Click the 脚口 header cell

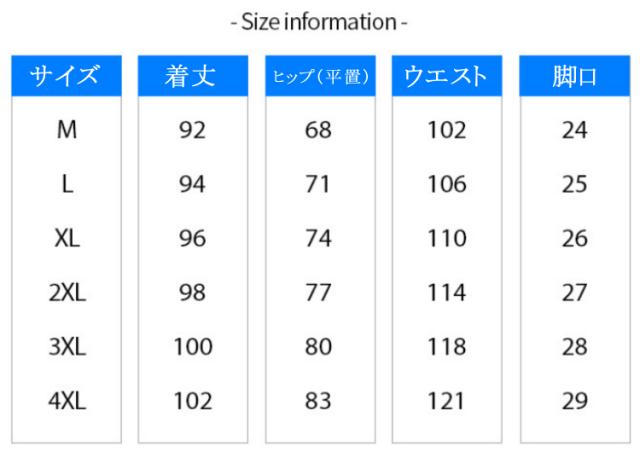[574, 76]
